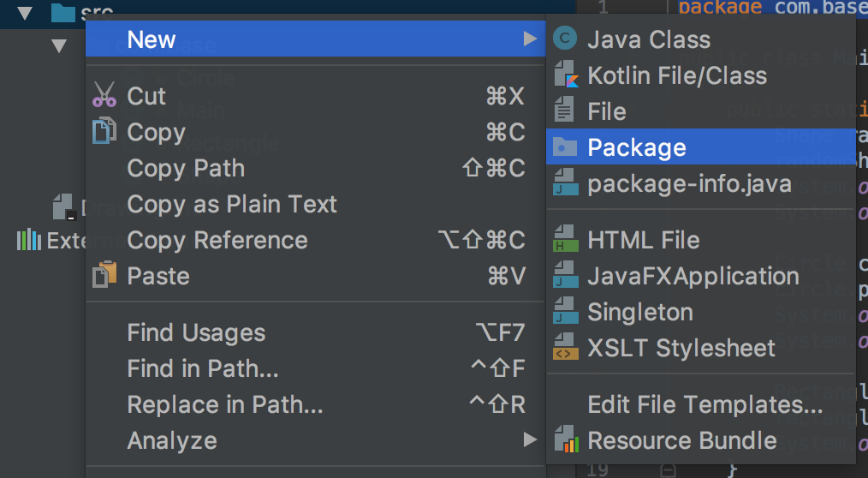Click the Kotlin File/Class icon

564,75
